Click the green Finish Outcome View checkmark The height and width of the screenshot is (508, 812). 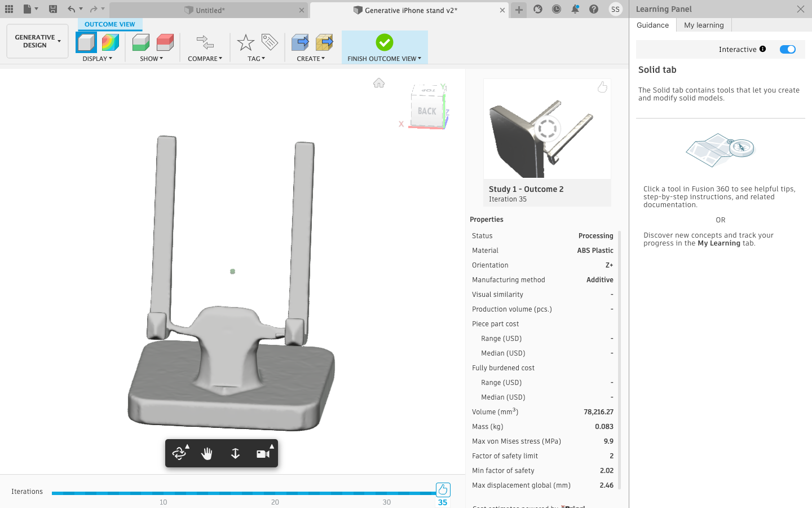click(x=385, y=42)
